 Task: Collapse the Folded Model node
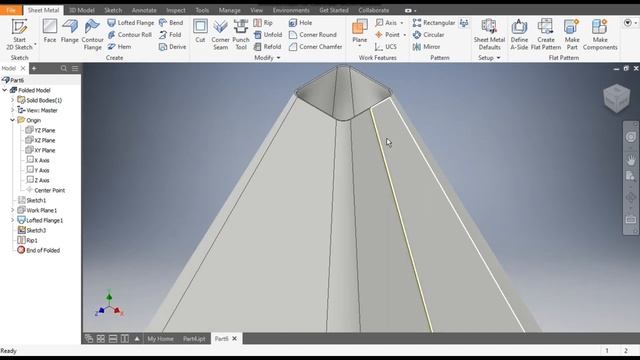point(4,90)
